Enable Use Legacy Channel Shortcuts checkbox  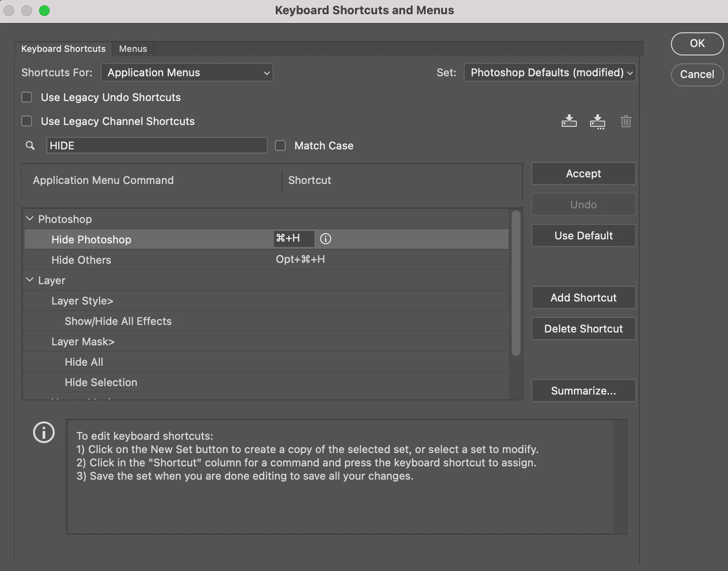coord(27,121)
